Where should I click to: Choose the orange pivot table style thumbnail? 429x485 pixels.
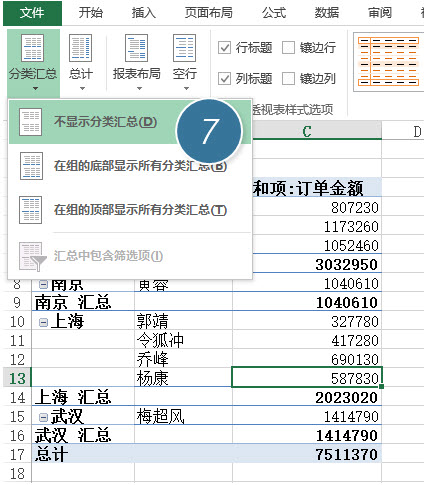pyautogui.click(x=388, y=62)
